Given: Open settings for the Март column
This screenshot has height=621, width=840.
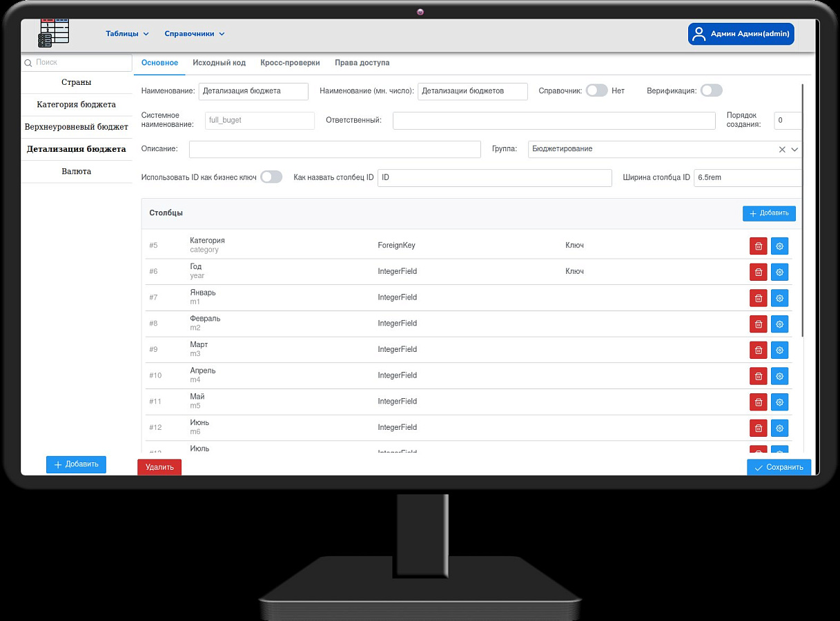Looking at the screenshot, I should (x=780, y=351).
